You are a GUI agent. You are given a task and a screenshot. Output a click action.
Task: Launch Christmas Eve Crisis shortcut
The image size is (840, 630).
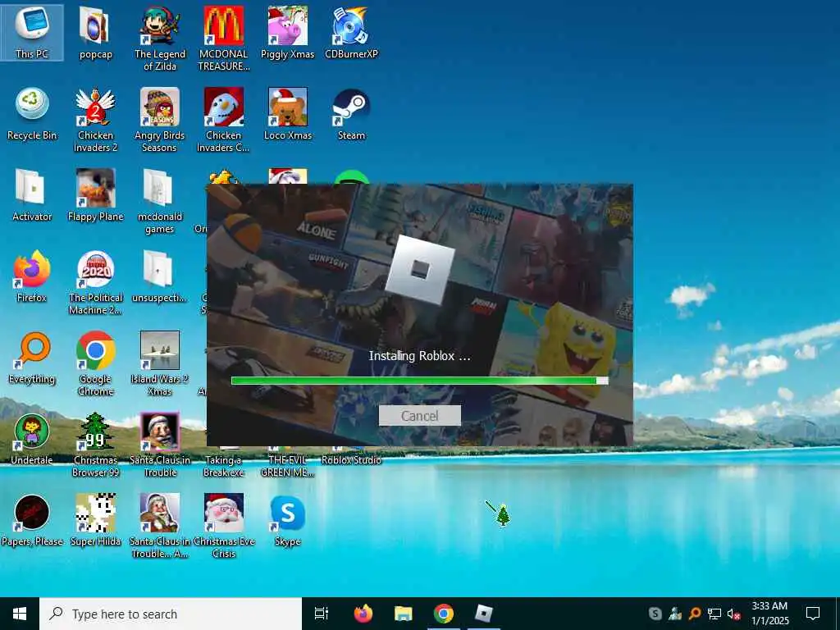tap(223, 527)
